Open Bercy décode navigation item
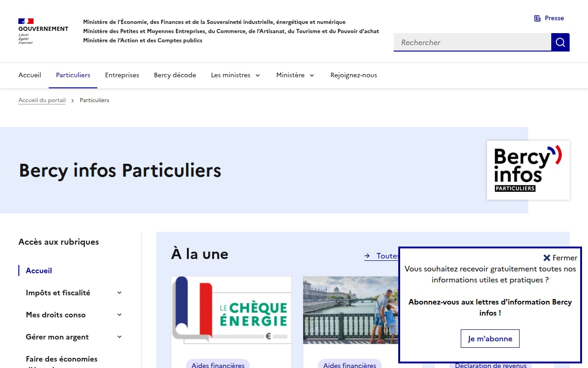The image size is (588, 368). (175, 75)
